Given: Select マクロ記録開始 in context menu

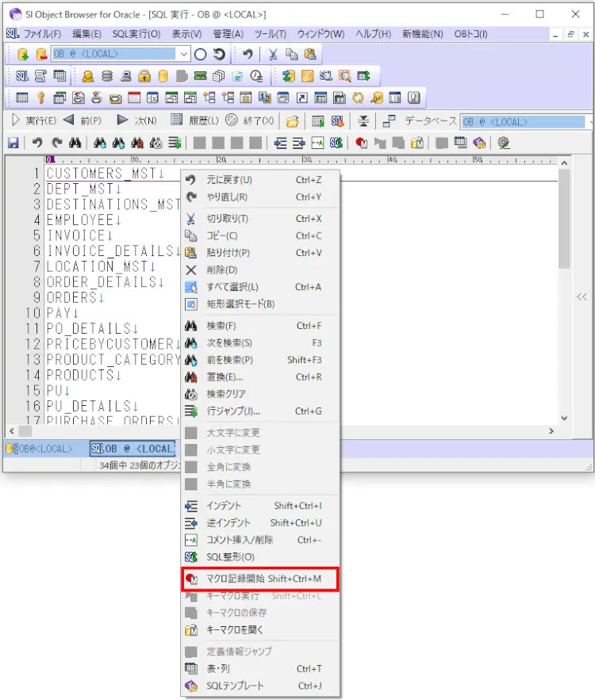Looking at the screenshot, I should click(260, 579).
